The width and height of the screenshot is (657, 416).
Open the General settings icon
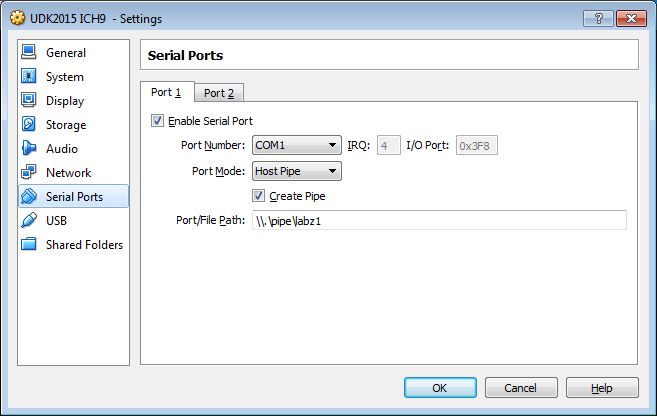coord(28,52)
